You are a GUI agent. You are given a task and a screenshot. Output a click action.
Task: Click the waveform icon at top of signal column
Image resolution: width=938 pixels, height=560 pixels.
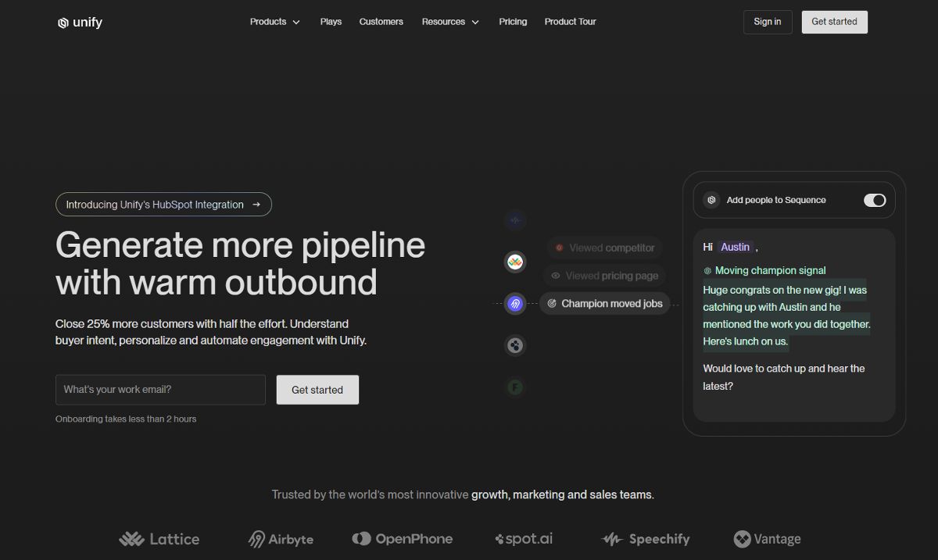[x=515, y=221]
